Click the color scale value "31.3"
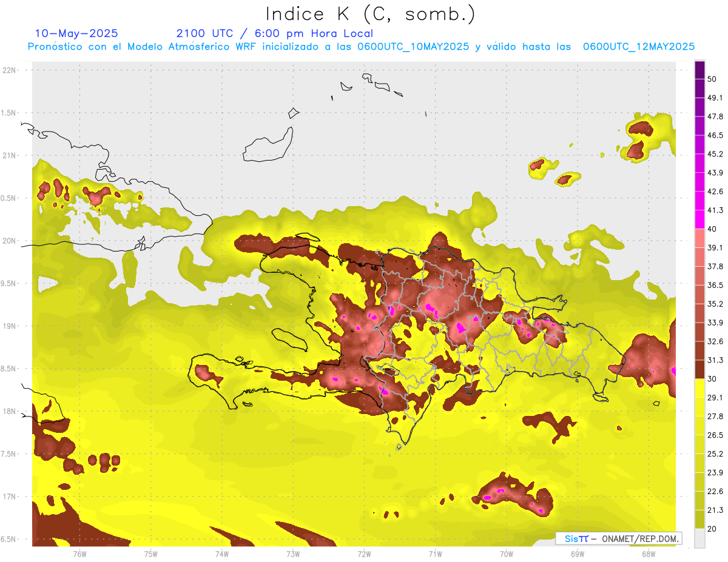728x562 pixels. [x=715, y=361]
